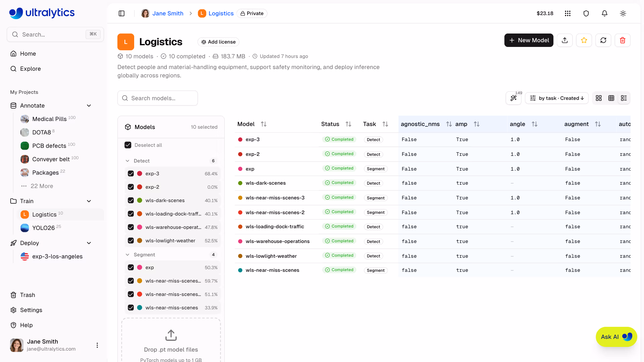Image resolution: width=644 pixels, height=362 pixels.
Task: Uncheck wls-warehouse-operat... checkbox
Action: pyautogui.click(x=131, y=227)
